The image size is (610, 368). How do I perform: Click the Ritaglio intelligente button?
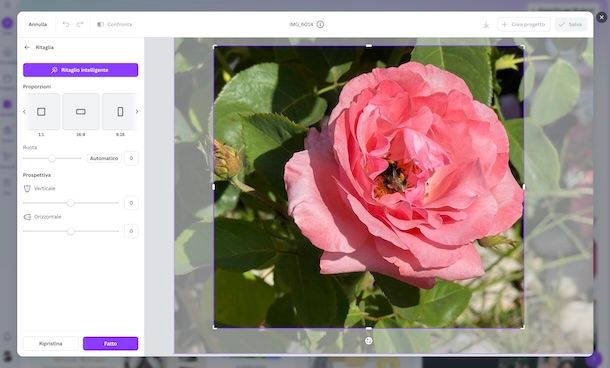tap(81, 70)
